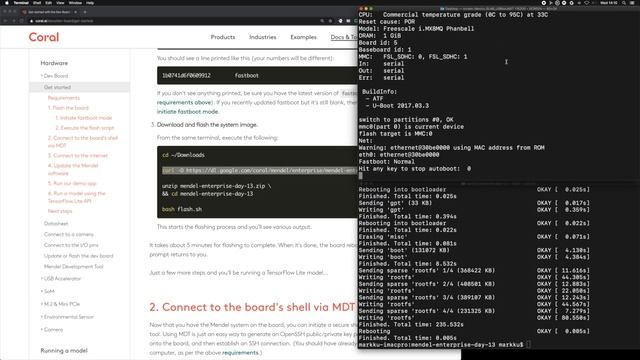Open the Examples nav item
Viewport: 640px width, 360px height.
[x=303, y=37]
